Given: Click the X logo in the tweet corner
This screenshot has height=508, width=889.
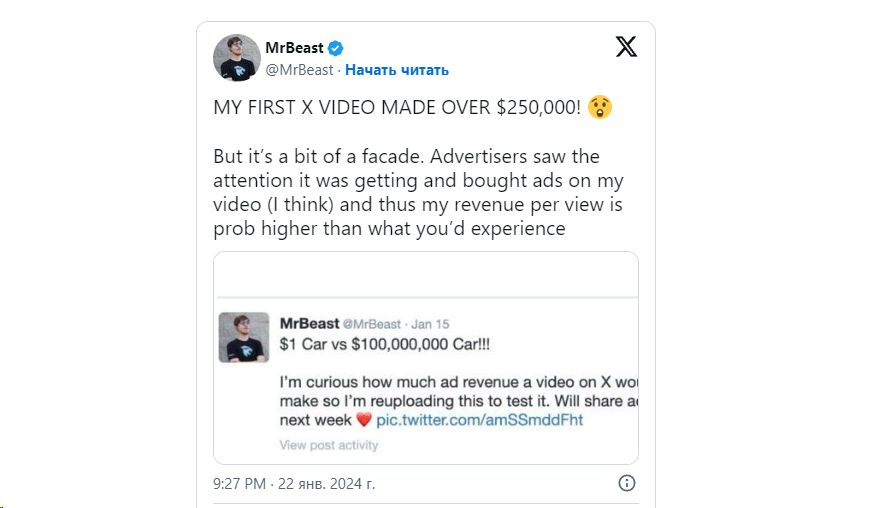Looking at the screenshot, I should (x=626, y=47).
